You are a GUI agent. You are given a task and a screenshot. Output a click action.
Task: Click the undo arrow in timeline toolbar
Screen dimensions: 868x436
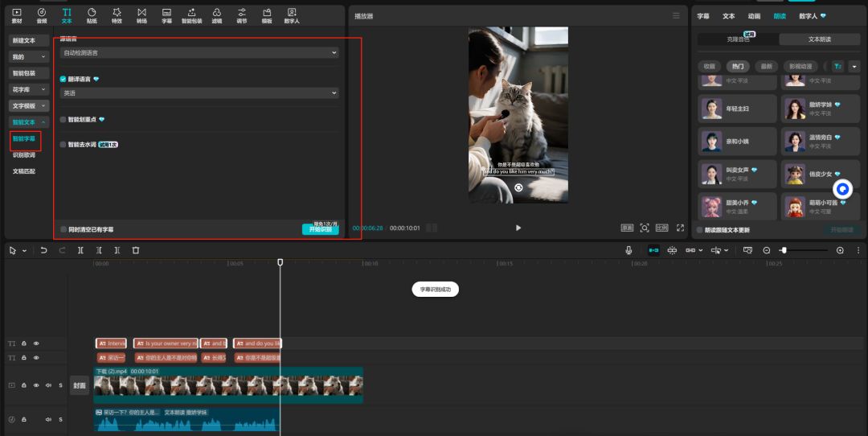click(43, 250)
